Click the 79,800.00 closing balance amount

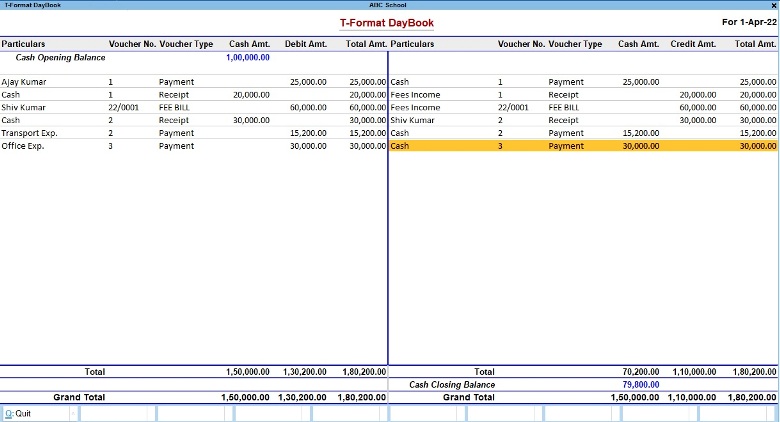(x=641, y=385)
